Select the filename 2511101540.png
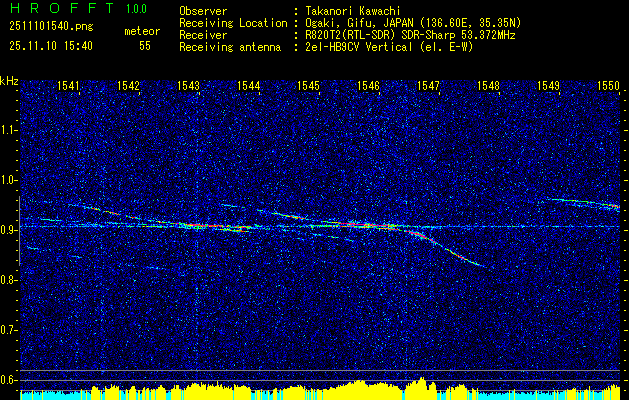The width and height of the screenshot is (629, 400). [x=51, y=27]
